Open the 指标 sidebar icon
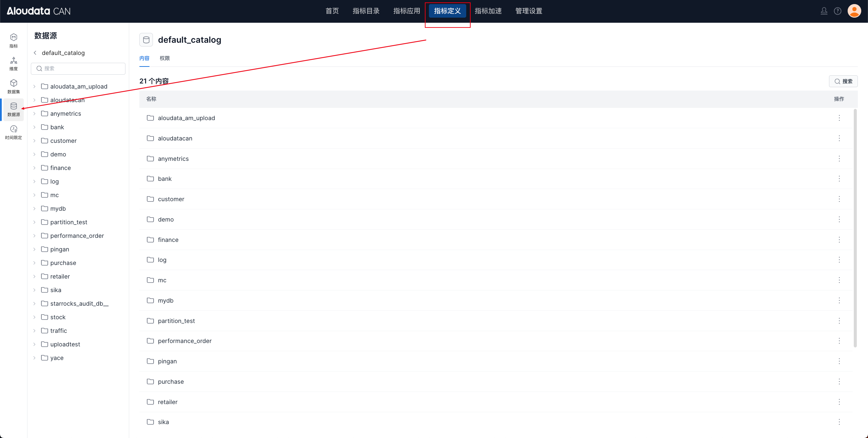 (14, 40)
